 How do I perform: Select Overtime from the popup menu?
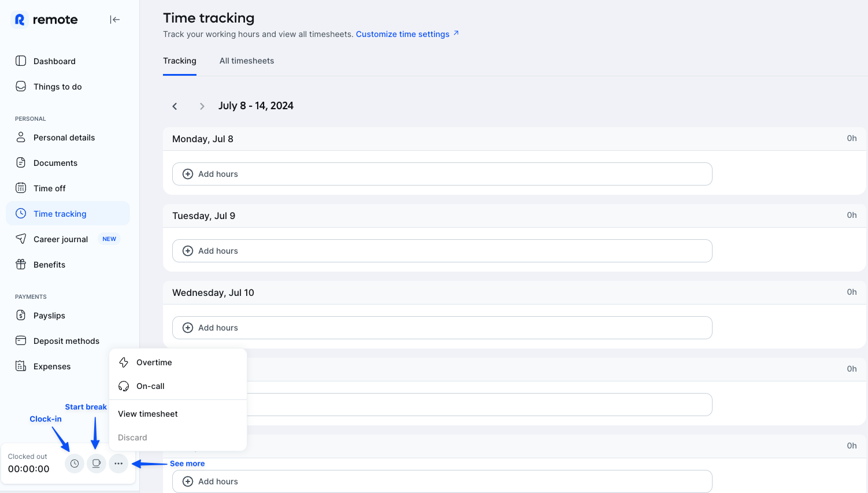click(154, 362)
